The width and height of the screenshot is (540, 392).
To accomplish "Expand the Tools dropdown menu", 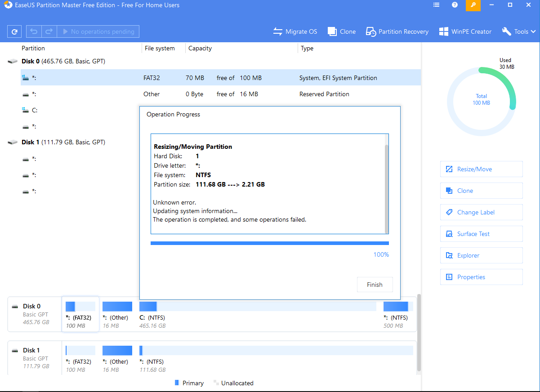I will 519,31.
